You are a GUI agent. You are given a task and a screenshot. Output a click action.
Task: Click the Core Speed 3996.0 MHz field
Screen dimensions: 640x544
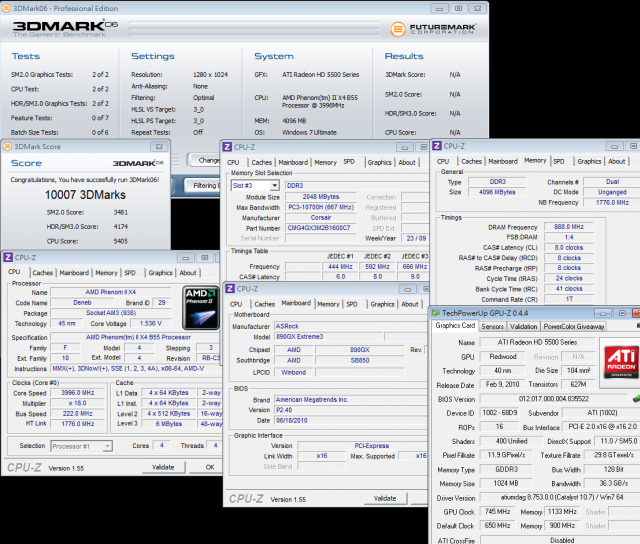pos(78,393)
